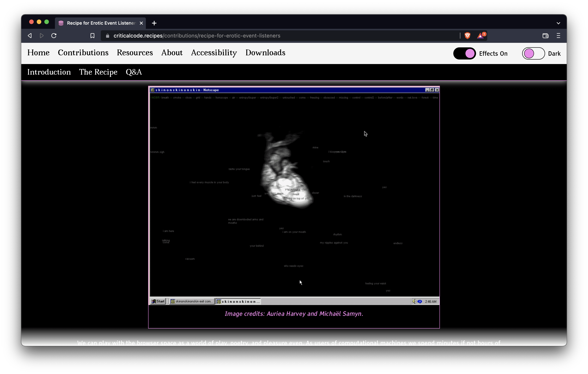This screenshot has width=588, height=374.
Task: Click the bookmark icon in address bar
Action: click(92, 36)
